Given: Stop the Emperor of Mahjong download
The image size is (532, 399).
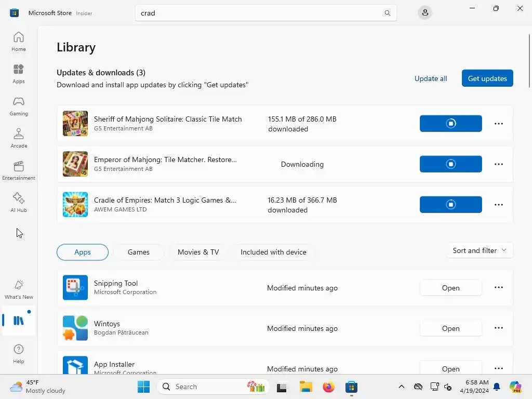Looking at the screenshot, I should [450, 164].
